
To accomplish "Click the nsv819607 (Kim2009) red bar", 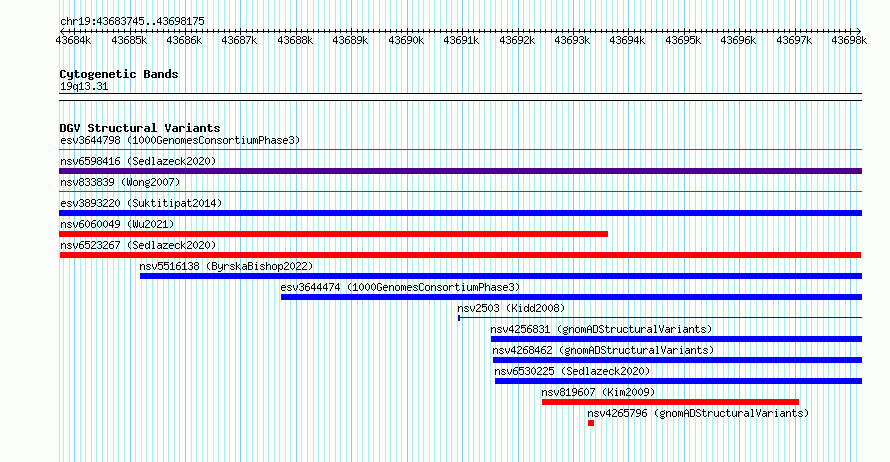I will pyautogui.click(x=670, y=402).
